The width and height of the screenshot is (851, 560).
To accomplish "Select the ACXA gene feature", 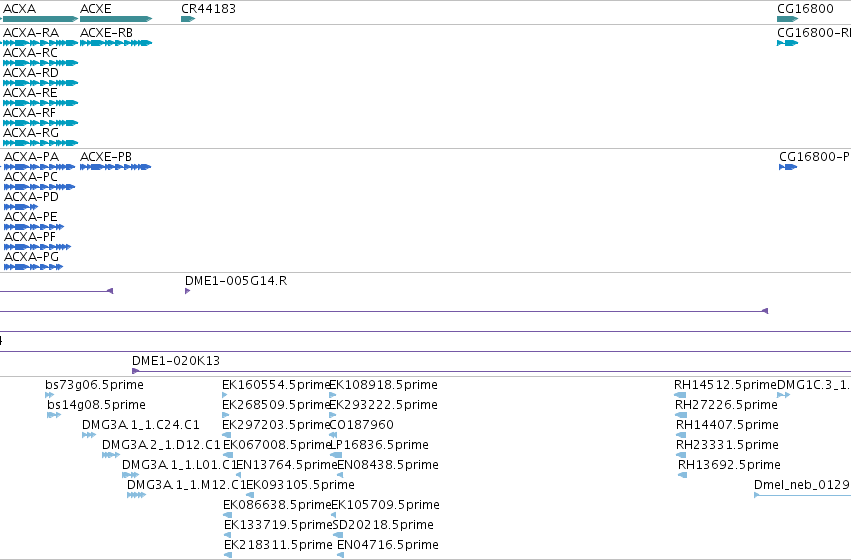I will click(39, 19).
